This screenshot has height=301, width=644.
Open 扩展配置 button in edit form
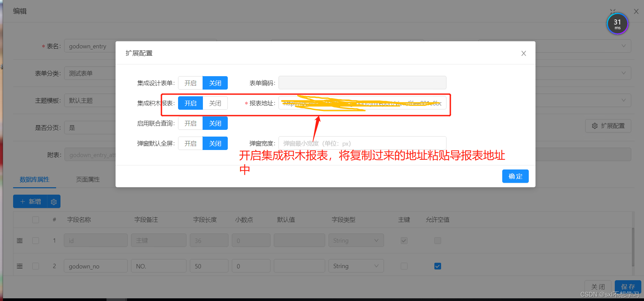coord(608,126)
